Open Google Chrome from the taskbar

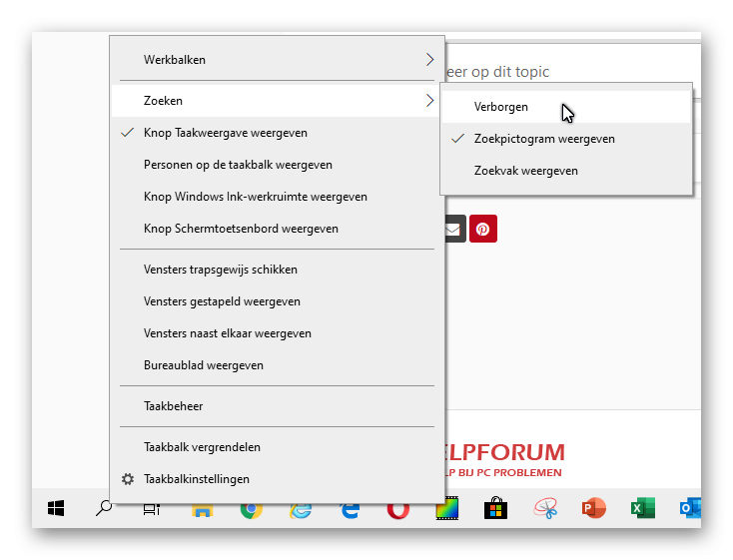click(251, 510)
